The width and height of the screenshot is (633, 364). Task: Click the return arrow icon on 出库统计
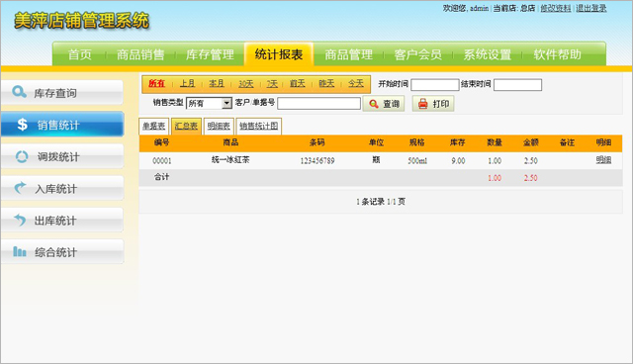pos(20,220)
